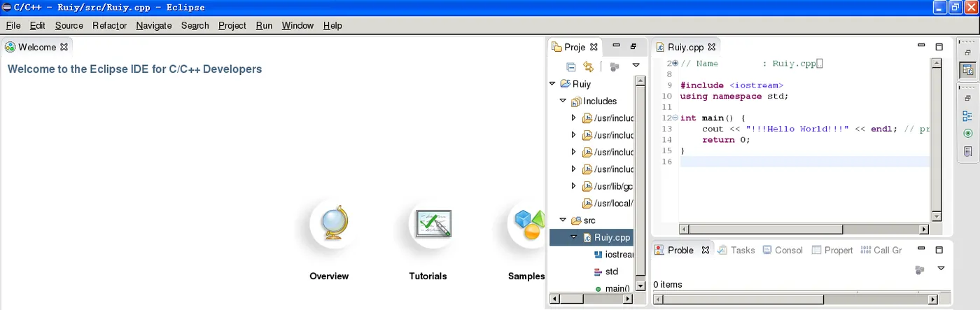Toggle Link with Editor in Project Explorer

click(x=589, y=66)
